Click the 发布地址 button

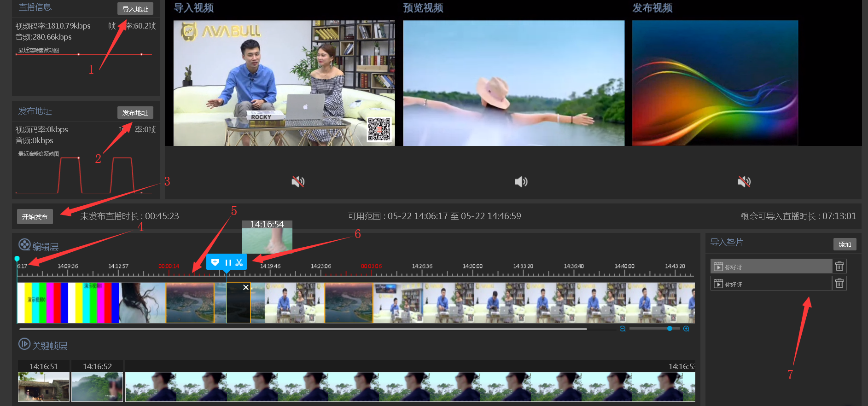coord(135,112)
